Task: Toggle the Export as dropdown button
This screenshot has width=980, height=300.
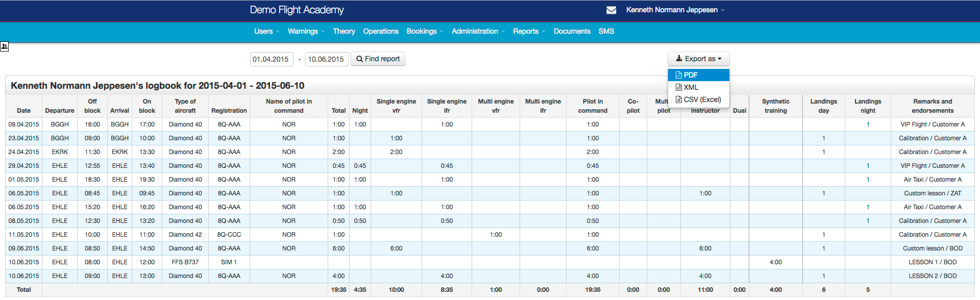Action: pos(698,59)
